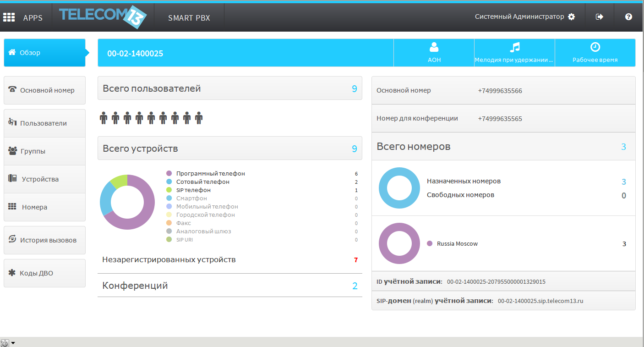Open help via question mark icon
This screenshot has width=644, height=347.
coord(628,17)
